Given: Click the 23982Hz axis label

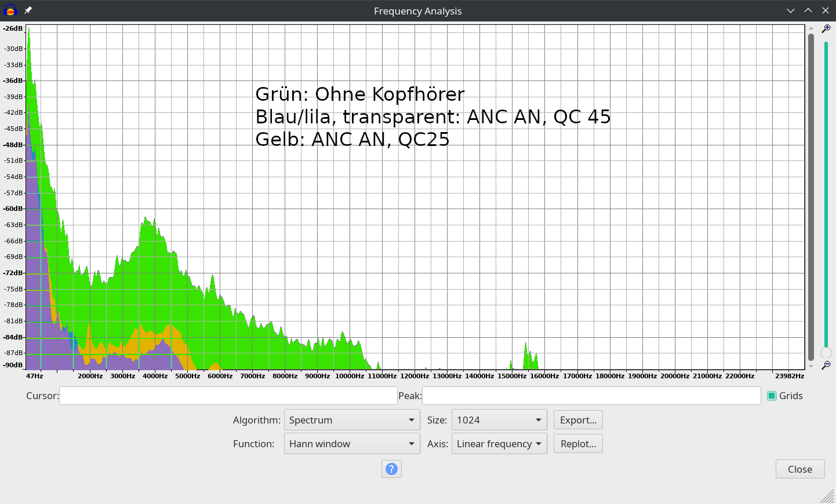Looking at the screenshot, I should click(x=790, y=376).
